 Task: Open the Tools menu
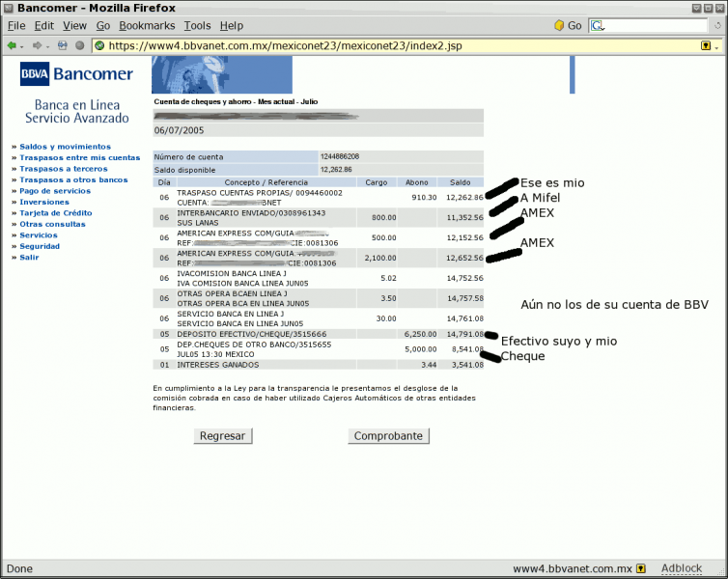197,25
